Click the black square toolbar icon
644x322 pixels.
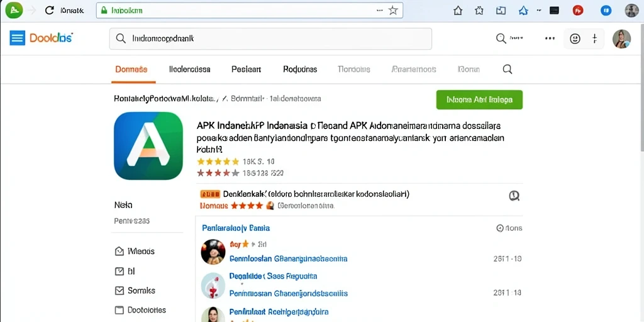coord(554,11)
